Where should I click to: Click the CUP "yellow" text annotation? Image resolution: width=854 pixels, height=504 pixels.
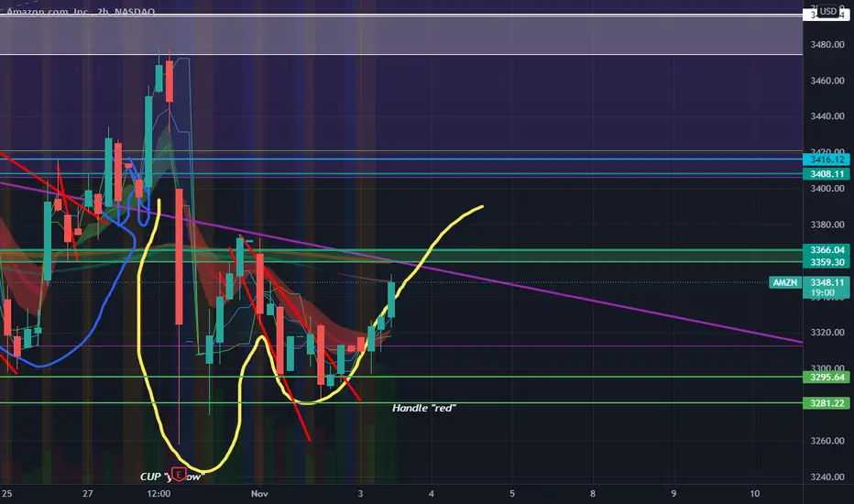172,477
